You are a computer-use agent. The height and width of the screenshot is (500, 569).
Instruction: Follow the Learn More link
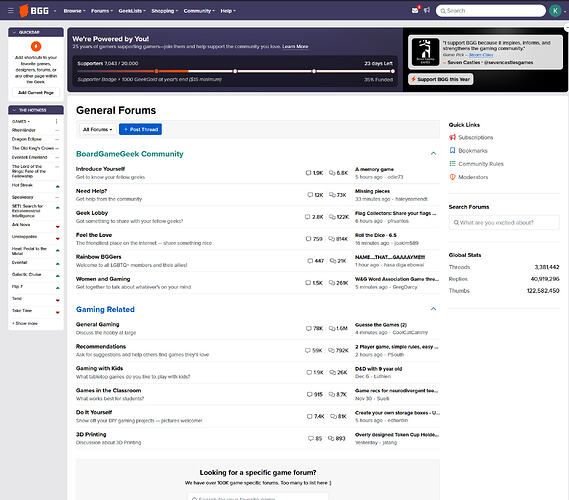tap(295, 46)
